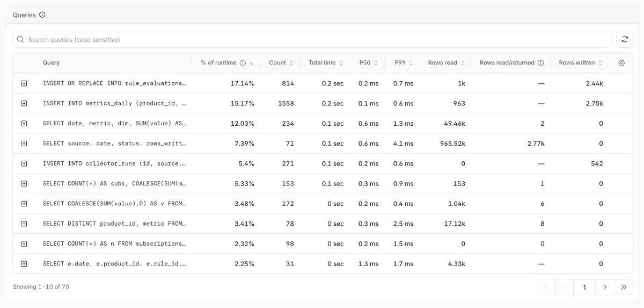Jump to last page of queries
Viewport: 644px width, 308px height.
[x=624, y=287]
